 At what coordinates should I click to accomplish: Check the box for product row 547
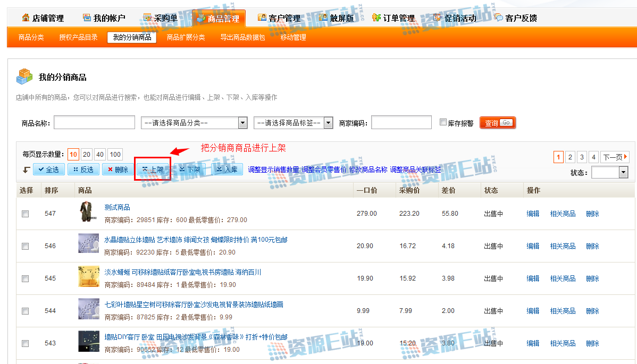pyautogui.click(x=25, y=214)
